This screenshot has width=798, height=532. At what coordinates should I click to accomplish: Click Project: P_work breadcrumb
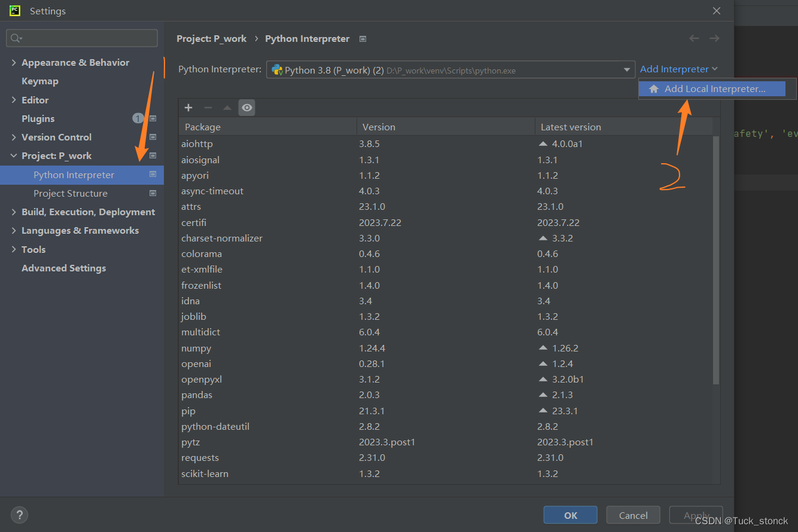[x=212, y=38]
